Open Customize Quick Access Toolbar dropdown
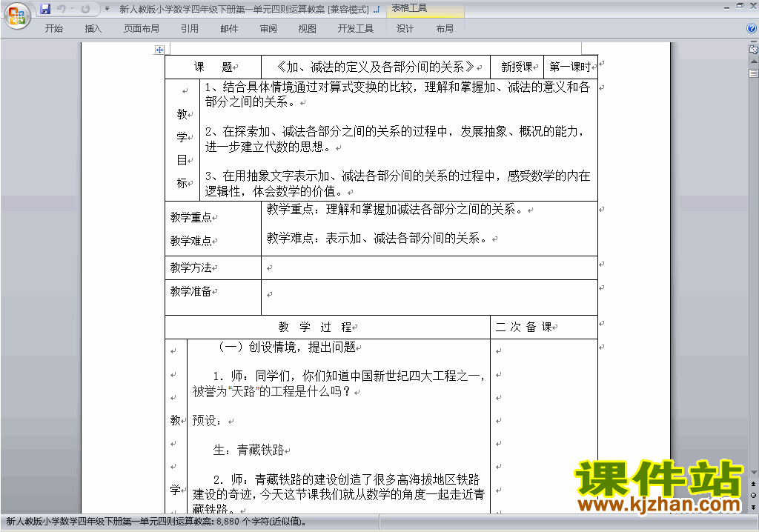This screenshot has width=759, height=532. tap(107, 9)
